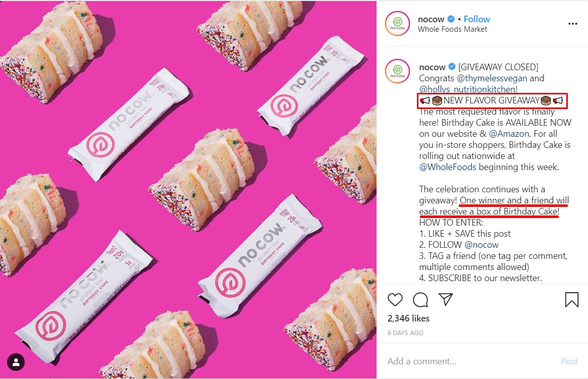Open comments via the speech bubble icon
This screenshot has height=379, width=588.
coord(420,300)
